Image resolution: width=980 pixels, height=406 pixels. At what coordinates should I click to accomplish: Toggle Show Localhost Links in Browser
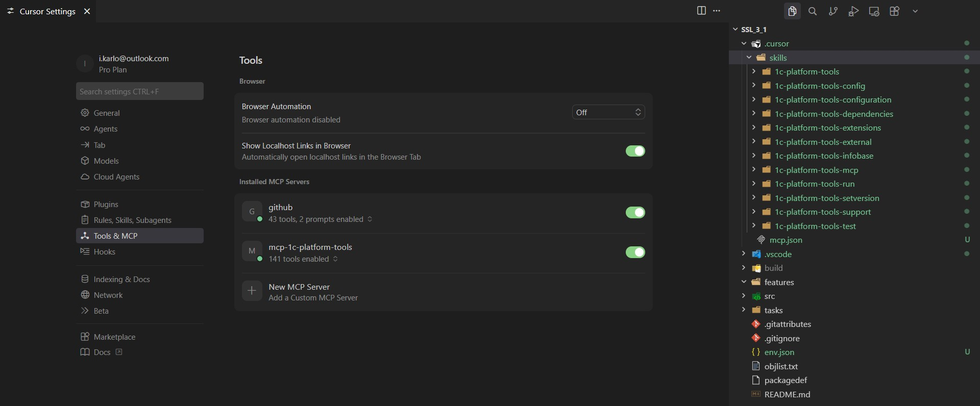click(x=635, y=151)
